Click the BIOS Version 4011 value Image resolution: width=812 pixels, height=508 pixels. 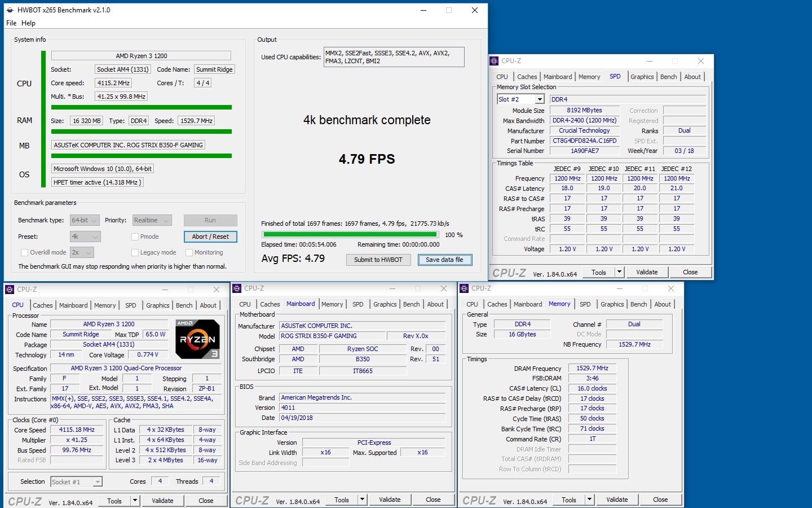363,408
